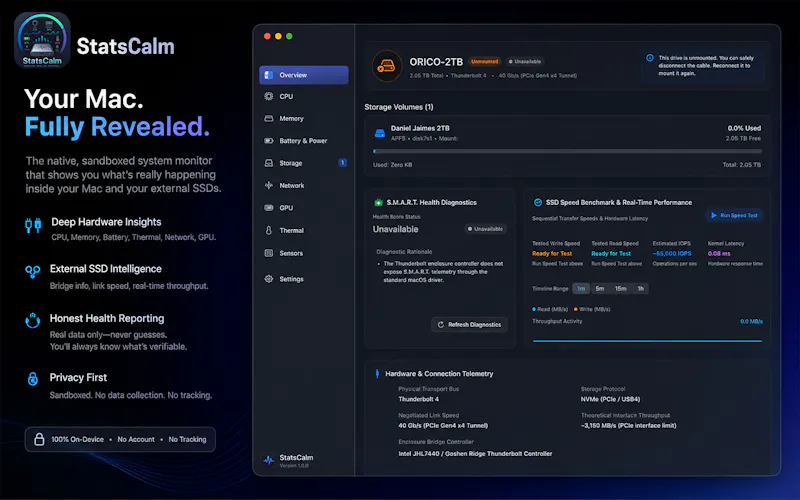Click the StatsCalm app logo icon
800x500 pixels.
(x=42, y=40)
